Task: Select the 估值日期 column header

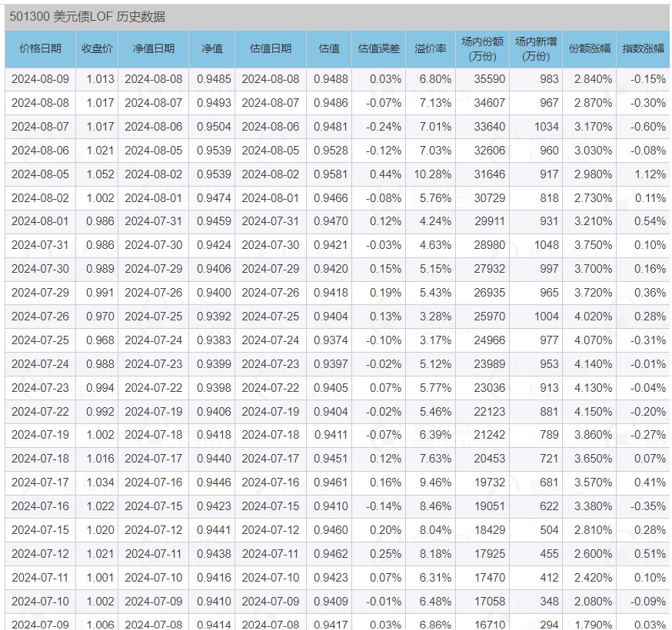Action: click(271, 48)
